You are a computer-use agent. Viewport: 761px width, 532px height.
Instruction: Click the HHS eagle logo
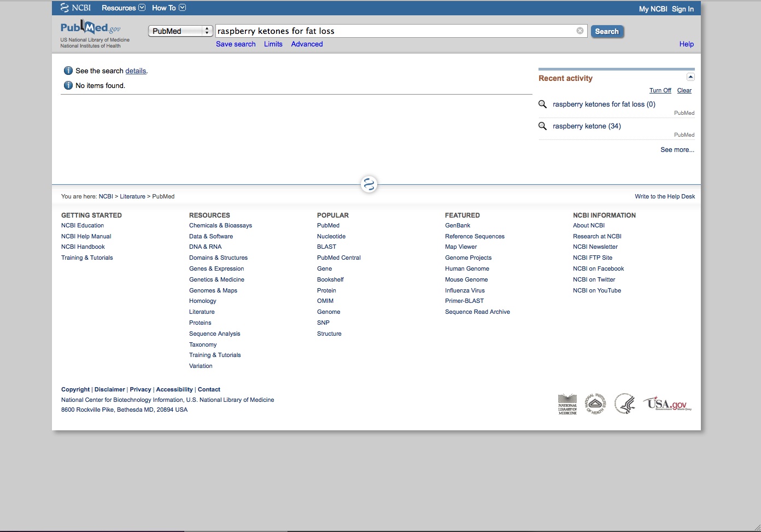click(x=624, y=404)
